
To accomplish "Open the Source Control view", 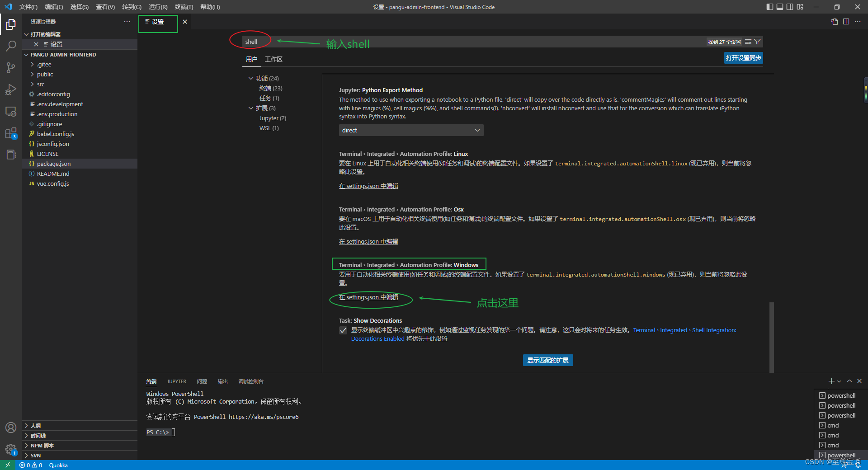I will pyautogui.click(x=11, y=68).
